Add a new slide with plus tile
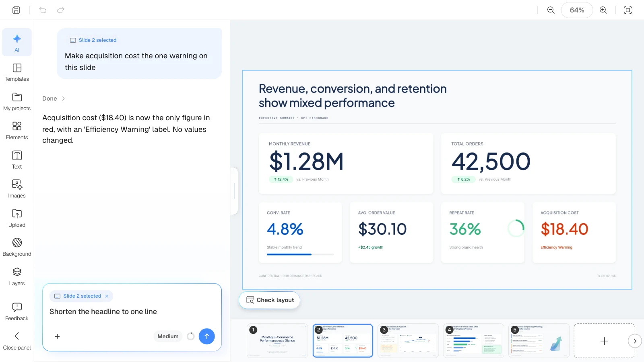Screen dimensions: 644x362 click(604, 341)
